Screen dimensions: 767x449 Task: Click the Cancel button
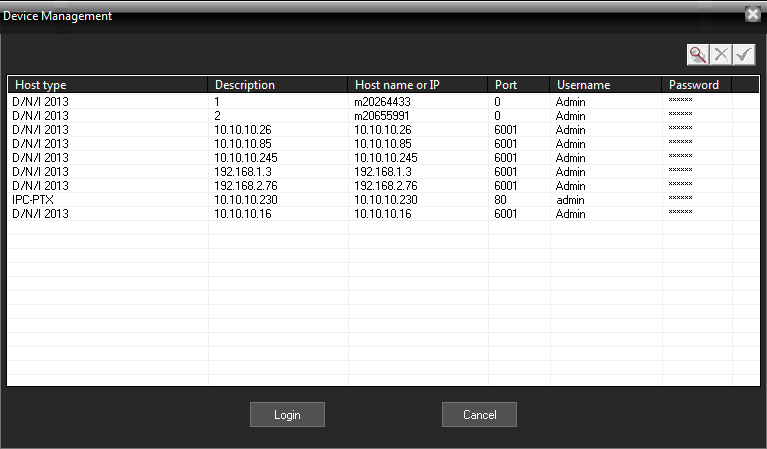(x=479, y=415)
